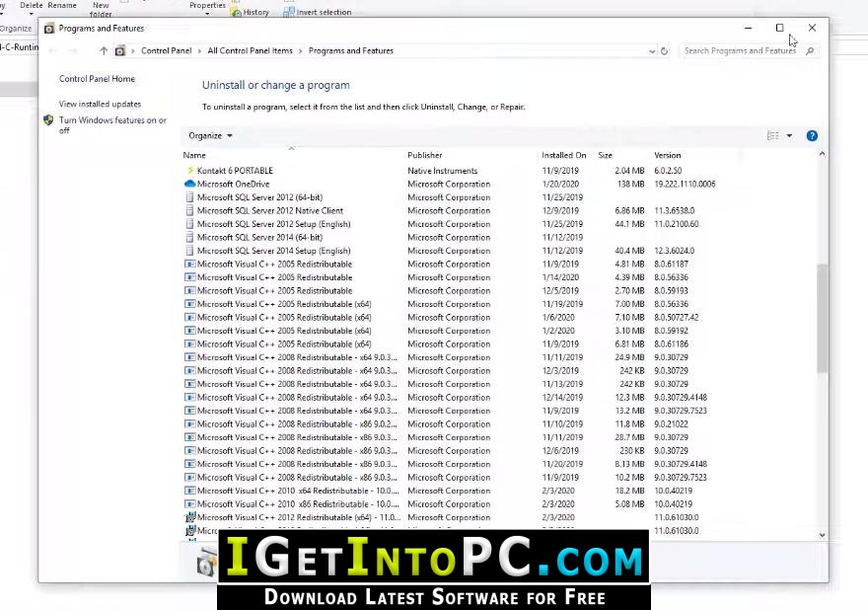Navigate to Control Panel breadcrumb
868x610 pixels.
click(166, 51)
